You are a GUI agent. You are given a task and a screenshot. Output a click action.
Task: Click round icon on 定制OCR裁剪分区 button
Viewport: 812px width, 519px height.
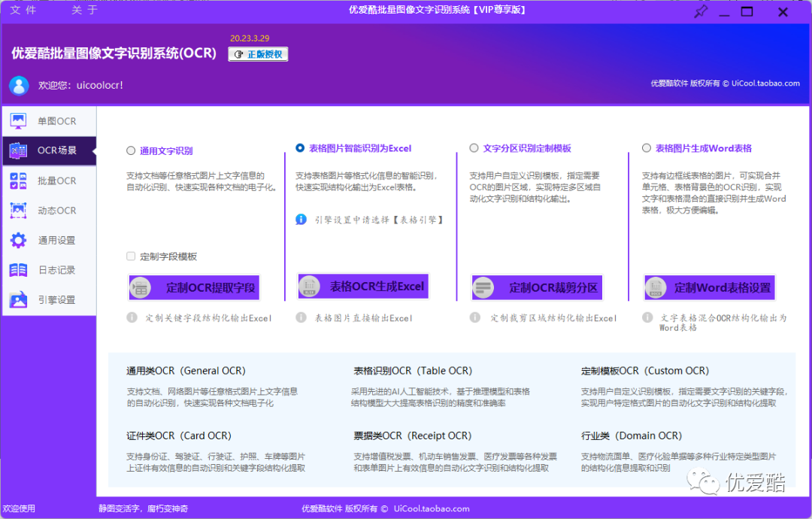[483, 287]
